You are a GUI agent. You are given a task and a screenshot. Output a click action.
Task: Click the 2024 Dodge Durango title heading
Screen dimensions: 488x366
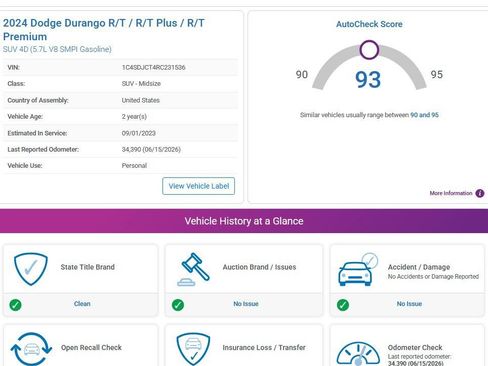point(104,30)
